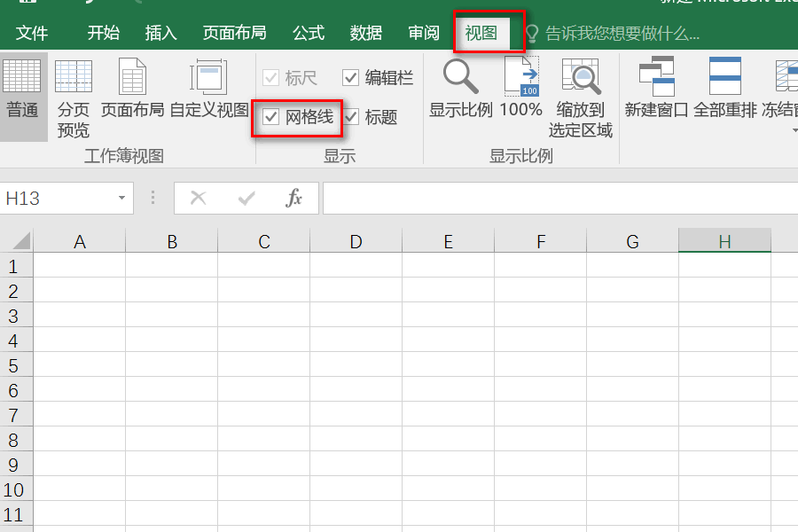Select row 3 header
798x532 pixels.
pos(16,316)
